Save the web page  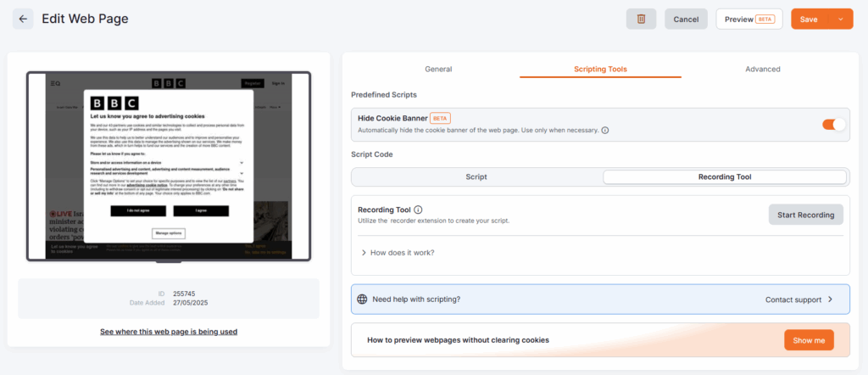tap(809, 19)
